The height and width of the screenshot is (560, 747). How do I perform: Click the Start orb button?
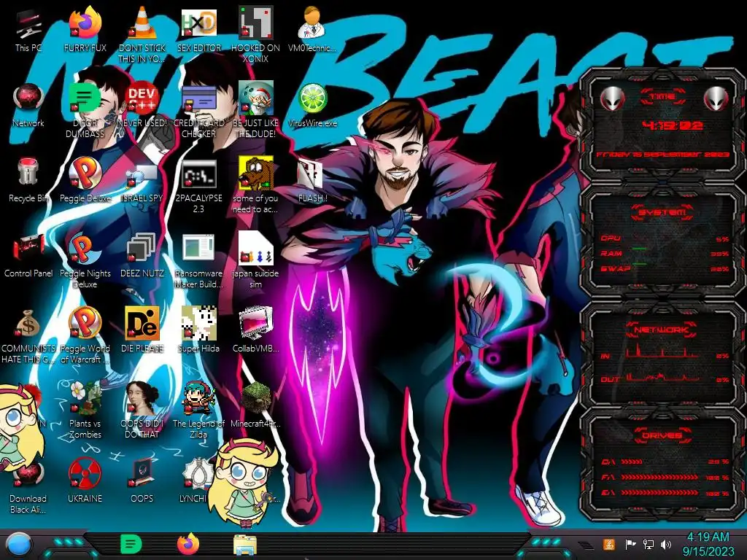tap(18, 545)
